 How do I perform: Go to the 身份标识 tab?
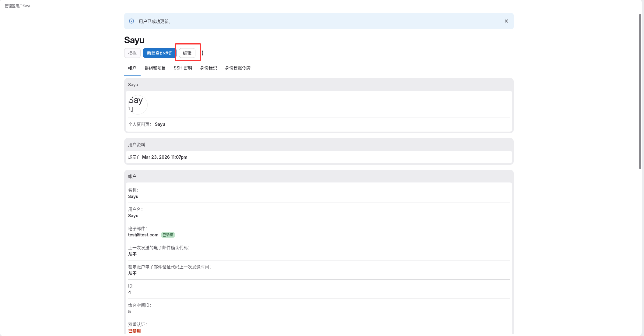pos(208,68)
